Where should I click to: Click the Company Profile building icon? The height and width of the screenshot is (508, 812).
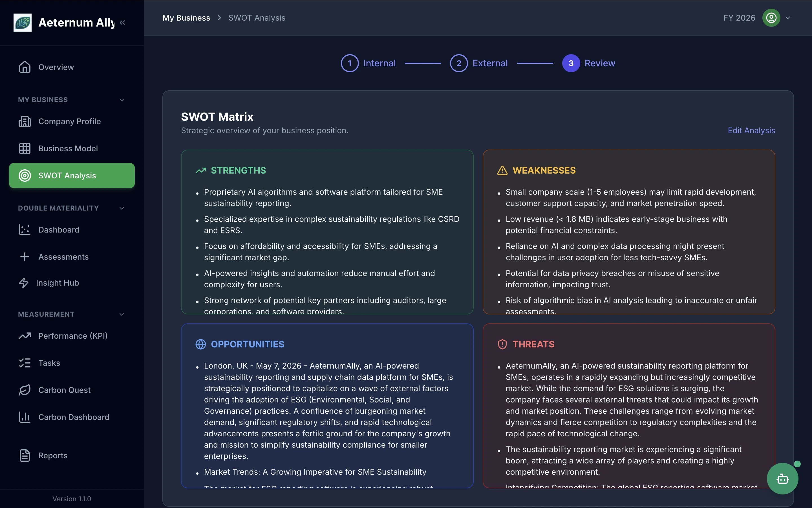[x=25, y=121]
